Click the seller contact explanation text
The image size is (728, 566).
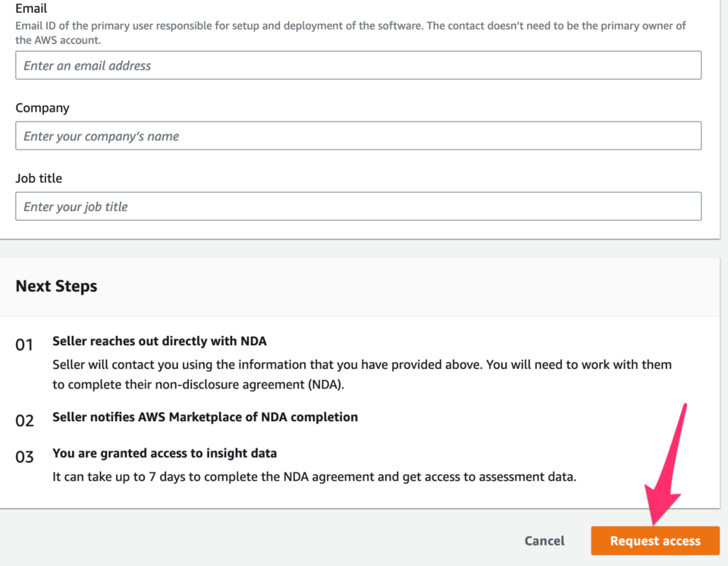tap(362, 372)
